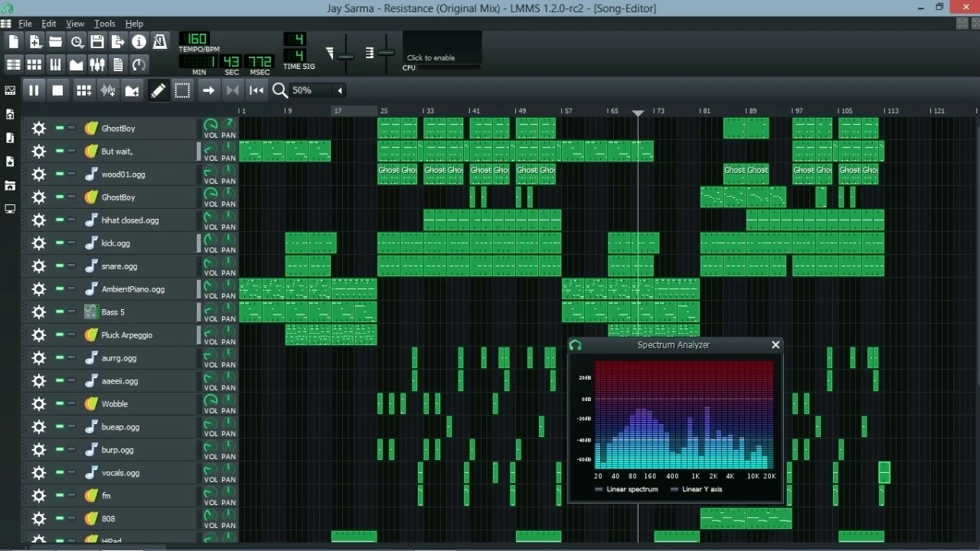Toggle Linear Y axis in Spectrum Analyzer
This screenshot has width=980, height=551.
coord(696,489)
